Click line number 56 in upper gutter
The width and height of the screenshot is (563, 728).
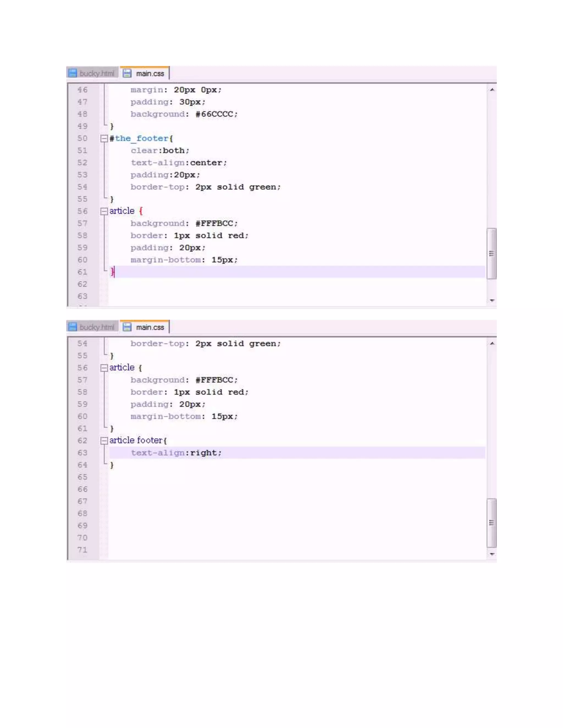(82, 211)
